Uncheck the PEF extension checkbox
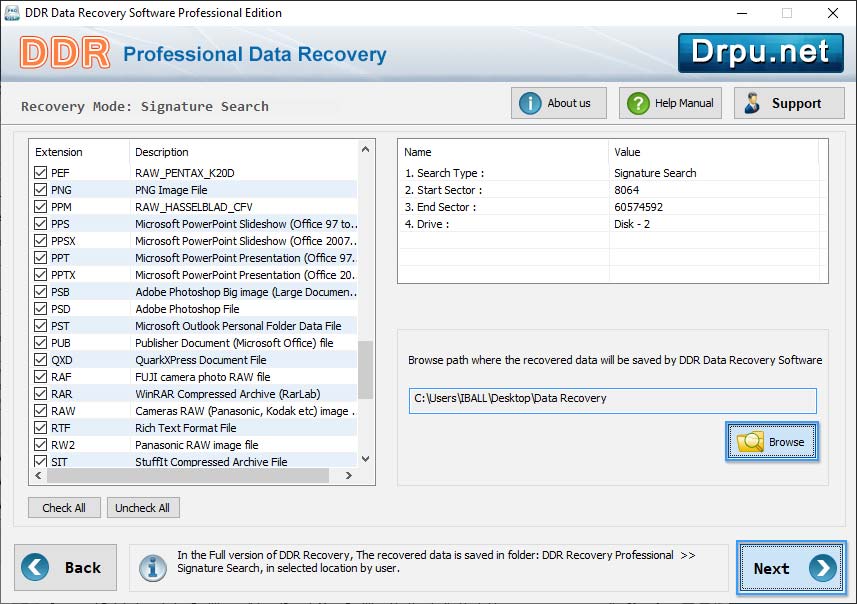857x604 pixels. (x=40, y=173)
